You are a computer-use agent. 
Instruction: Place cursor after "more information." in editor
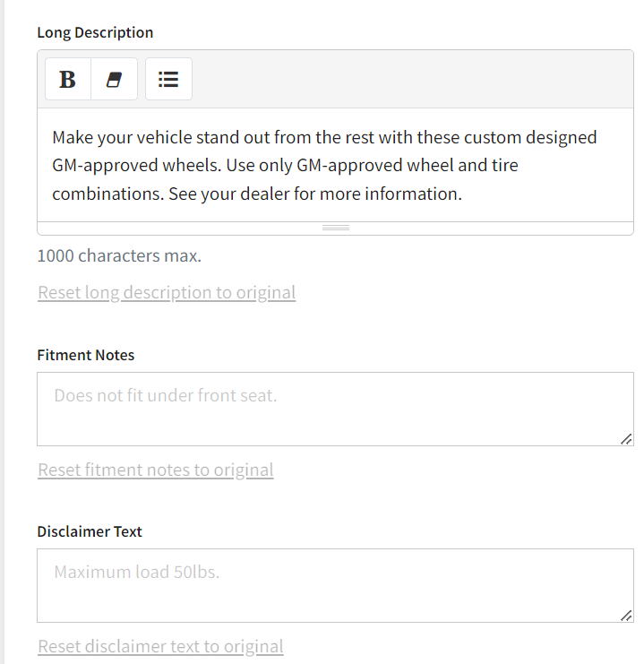pyautogui.click(x=462, y=194)
